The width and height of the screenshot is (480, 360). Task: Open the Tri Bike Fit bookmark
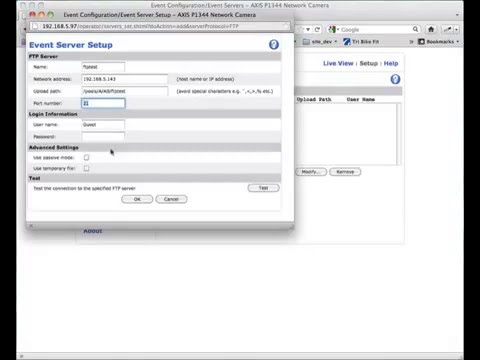[x=361, y=42]
